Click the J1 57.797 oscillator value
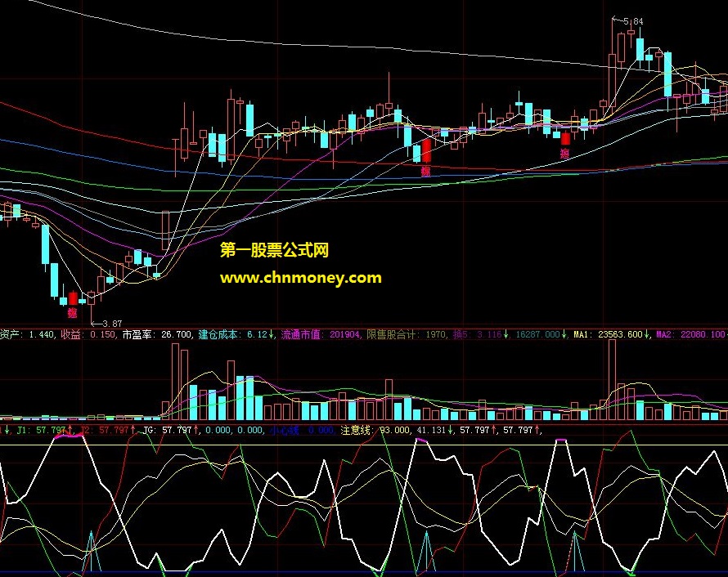Screen dimensions: 728x577 click(x=44, y=430)
